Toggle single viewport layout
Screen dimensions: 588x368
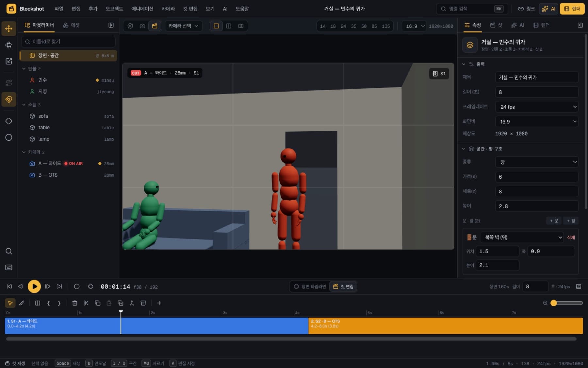(x=216, y=26)
